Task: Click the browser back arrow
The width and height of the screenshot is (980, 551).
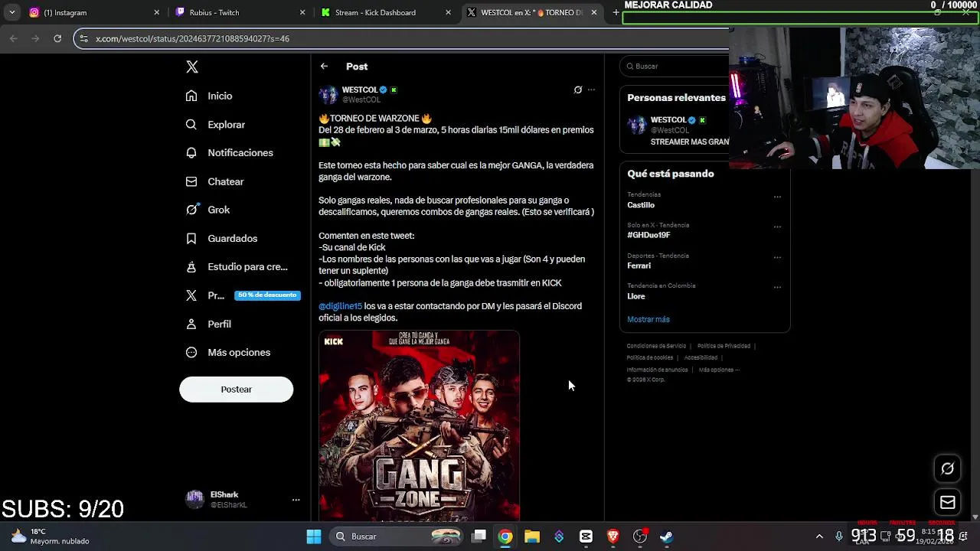Action: [x=14, y=38]
